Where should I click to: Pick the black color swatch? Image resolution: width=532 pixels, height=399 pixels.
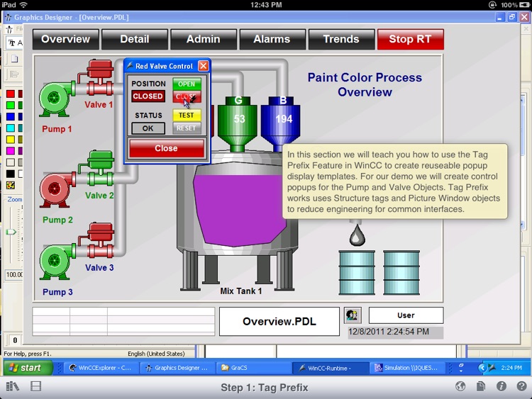(11, 174)
